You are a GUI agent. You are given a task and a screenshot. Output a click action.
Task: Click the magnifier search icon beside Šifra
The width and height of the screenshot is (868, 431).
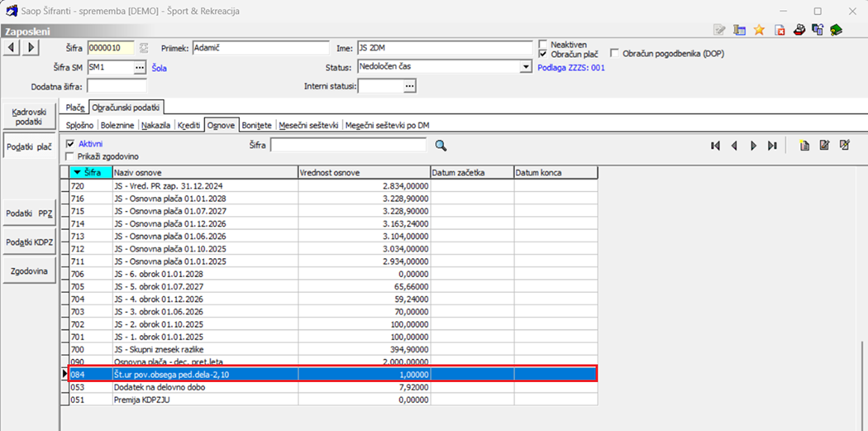[441, 146]
